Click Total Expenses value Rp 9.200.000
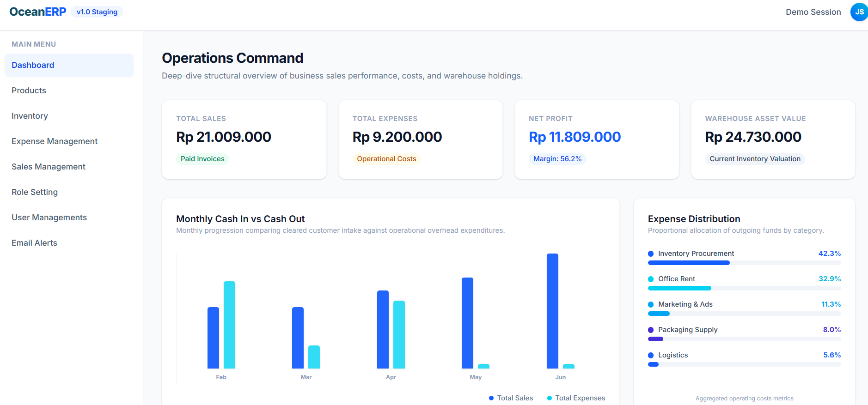The height and width of the screenshot is (405, 868). point(397,137)
